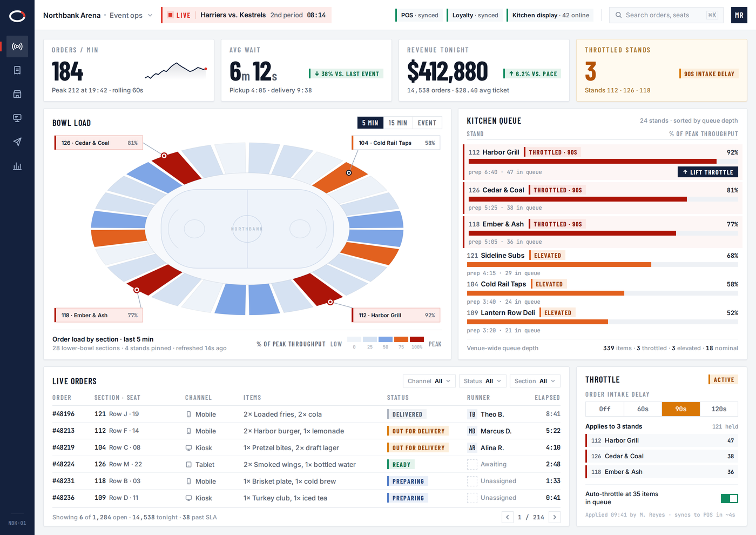Switch bowl load to 5 MIN tab

[370, 123]
